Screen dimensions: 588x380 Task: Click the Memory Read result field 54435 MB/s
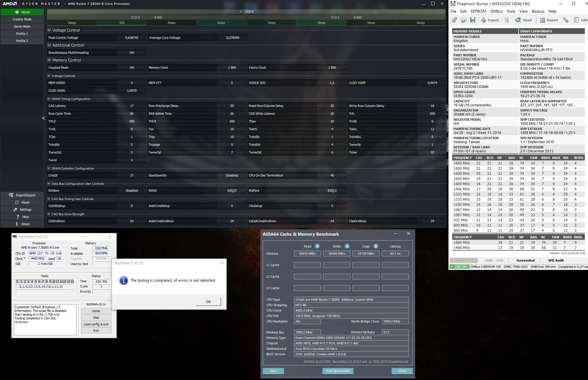pos(307,254)
